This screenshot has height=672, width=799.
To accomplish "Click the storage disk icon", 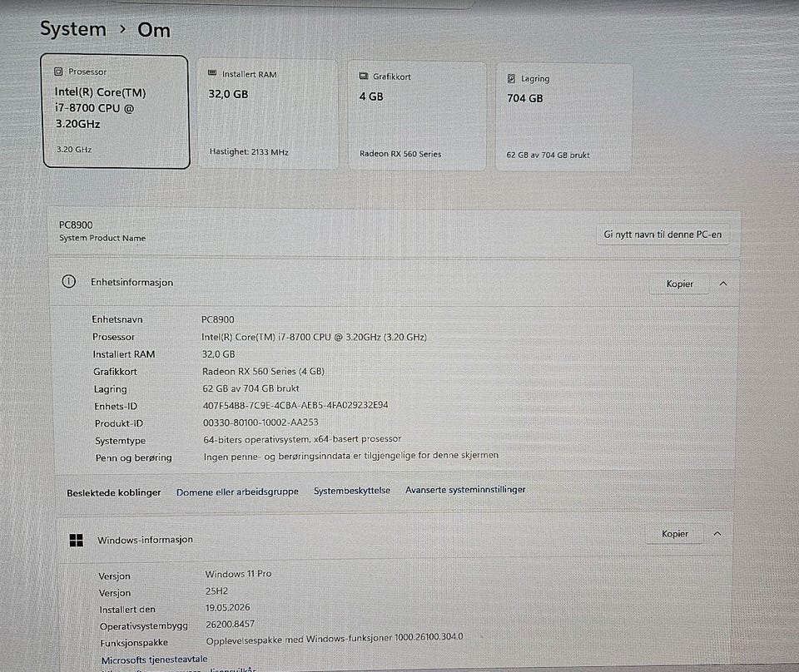I will 511,78.
